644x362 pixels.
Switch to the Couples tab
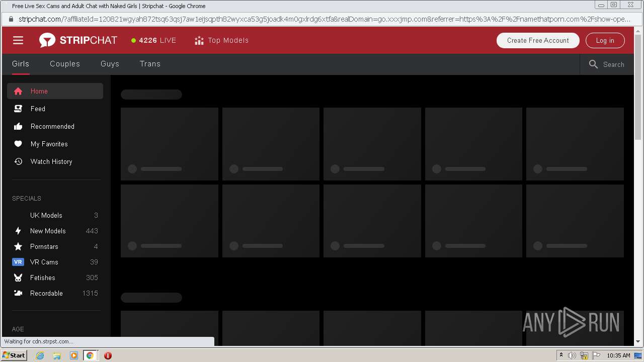[x=65, y=64]
